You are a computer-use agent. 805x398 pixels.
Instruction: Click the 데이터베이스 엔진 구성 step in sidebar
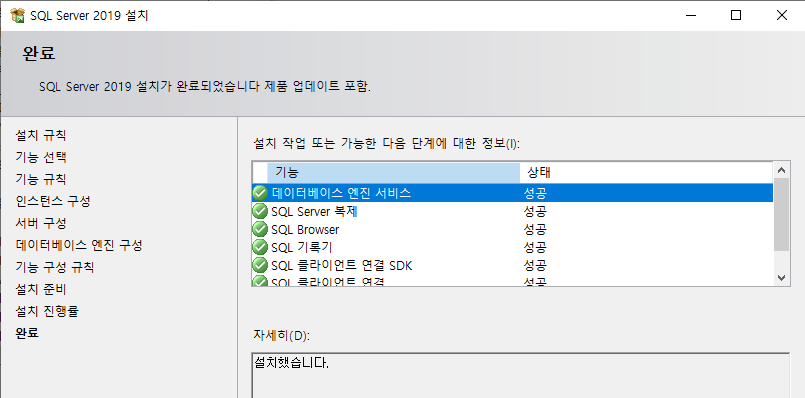[x=79, y=245]
